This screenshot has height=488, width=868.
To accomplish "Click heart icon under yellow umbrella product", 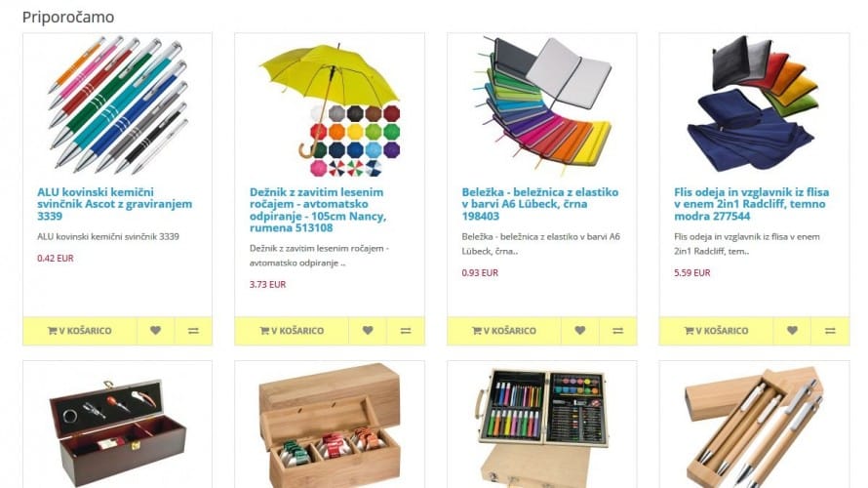I will pos(368,331).
